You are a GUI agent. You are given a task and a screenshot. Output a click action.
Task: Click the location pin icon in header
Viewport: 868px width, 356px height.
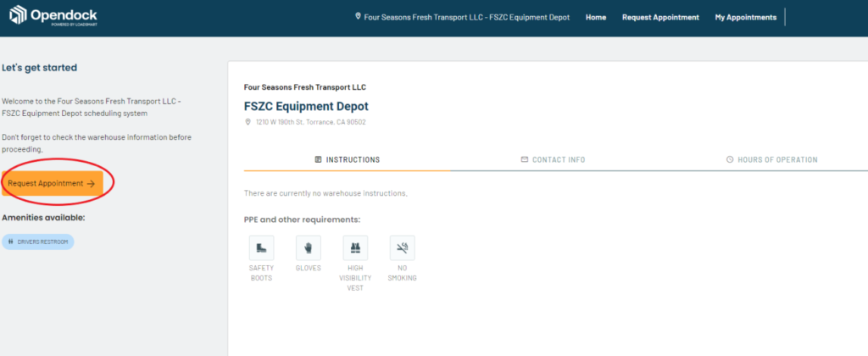pyautogui.click(x=358, y=17)
